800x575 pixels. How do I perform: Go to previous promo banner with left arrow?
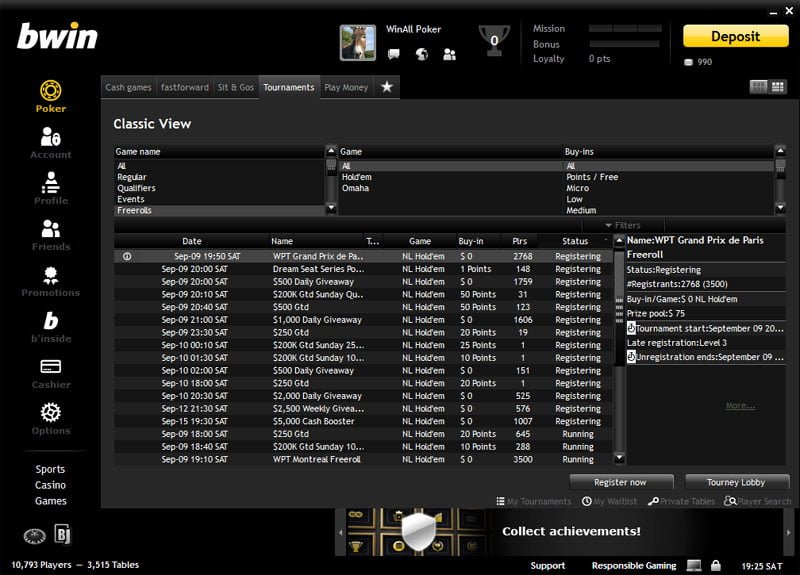point(341,532)
